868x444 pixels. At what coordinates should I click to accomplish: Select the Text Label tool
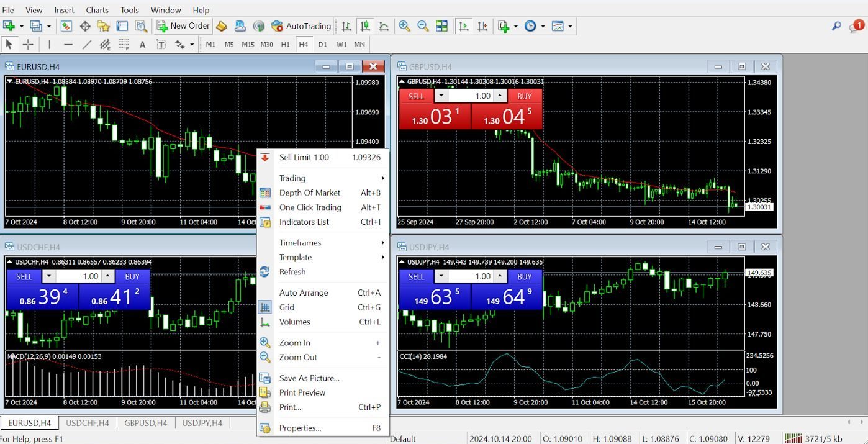161,44
